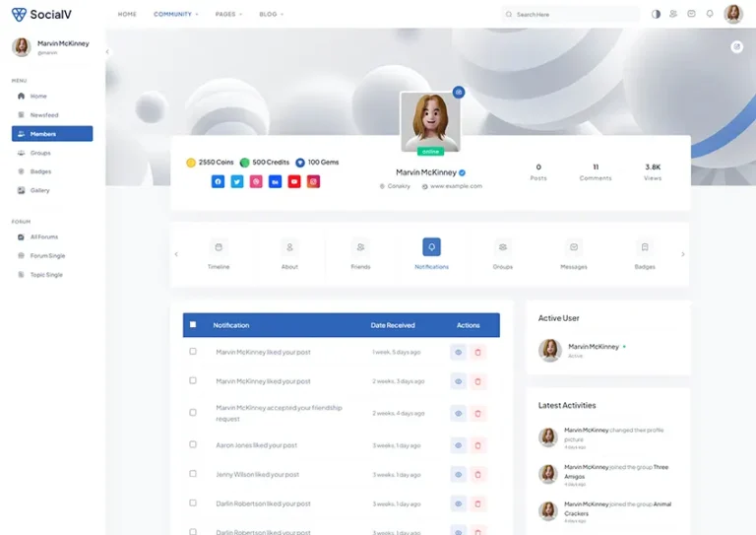Delete the Aaron Jones notification
The image size is (756, 535).
pyautogui.click(x=477, y=445)
